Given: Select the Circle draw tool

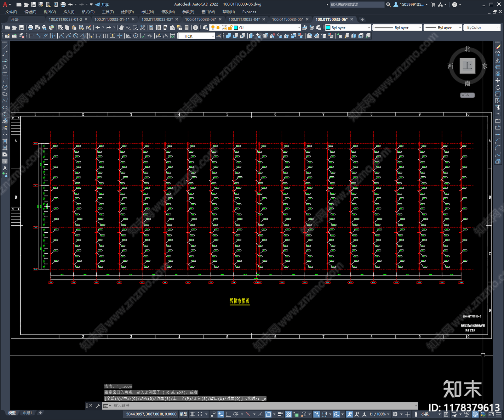Looking at the screenshot, I should (5, 87).
